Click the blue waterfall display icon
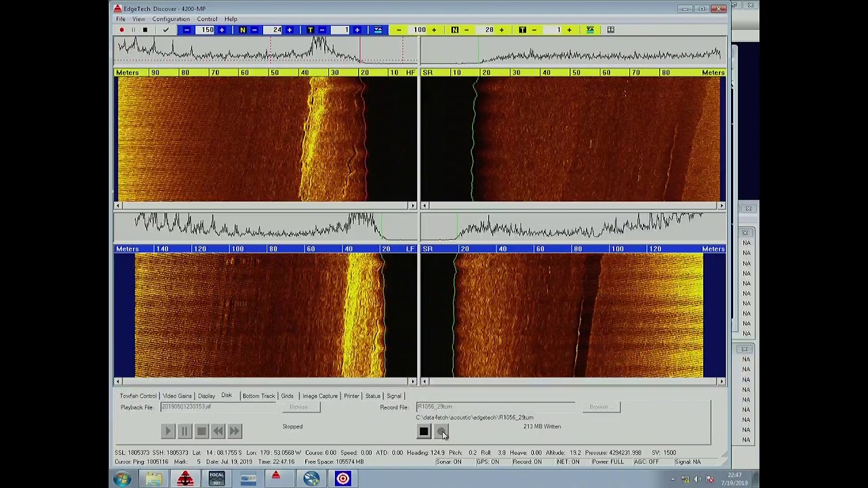The width and height of the screenshot is (868, 488). pyautogui.click(x=378, y=30)
